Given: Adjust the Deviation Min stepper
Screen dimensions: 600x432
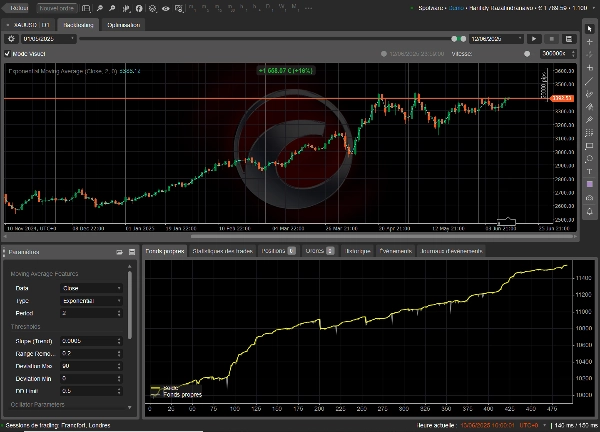Looking at the screenshot, I should coord(119,379).
